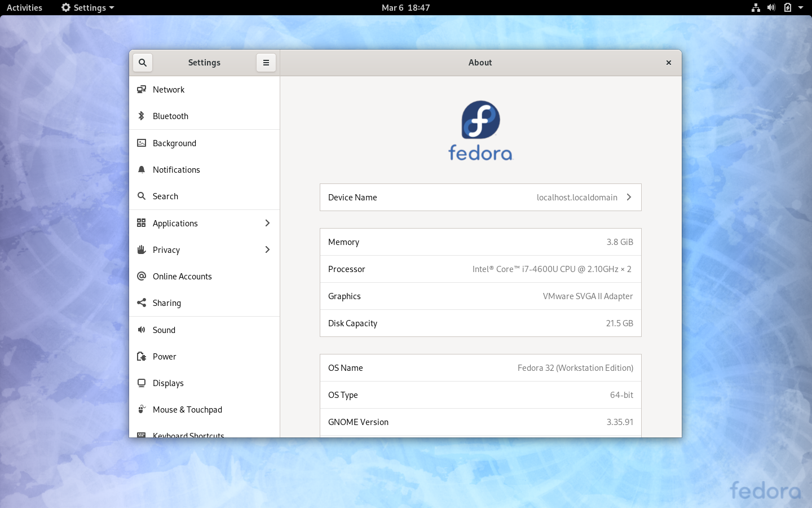Screen dimensions: 812x508
Task: Open the system menu dropdown arrow
Action: (801, 8)
